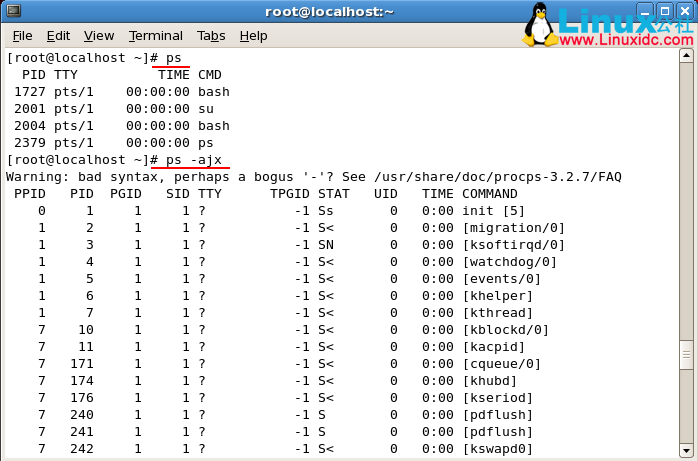Click the UID column header
The image size is (698, 461).
[x=386, y=194]
